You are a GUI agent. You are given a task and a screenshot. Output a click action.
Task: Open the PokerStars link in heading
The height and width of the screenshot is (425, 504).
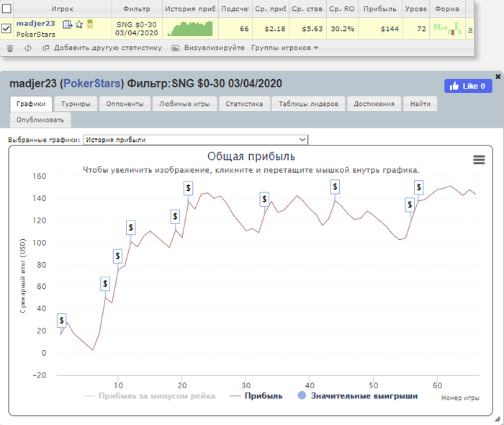click(x=91, y=84)
